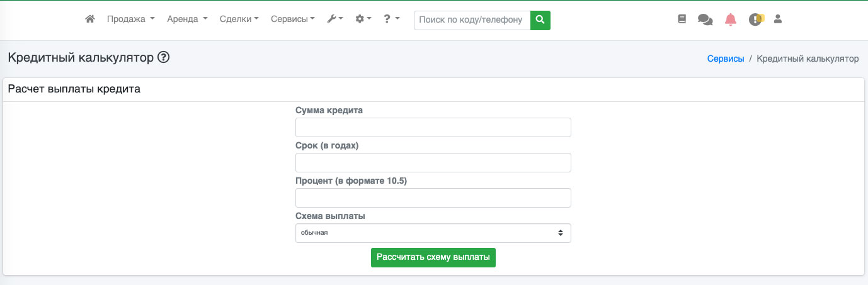The width and height of the screenshot is (868, 285).
Task: Open the Схема выплаты select box
Action: 433,233
